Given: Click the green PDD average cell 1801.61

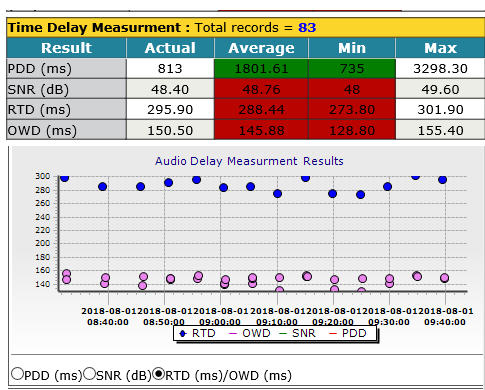Looking at the screenshot, I should [261, 69].
